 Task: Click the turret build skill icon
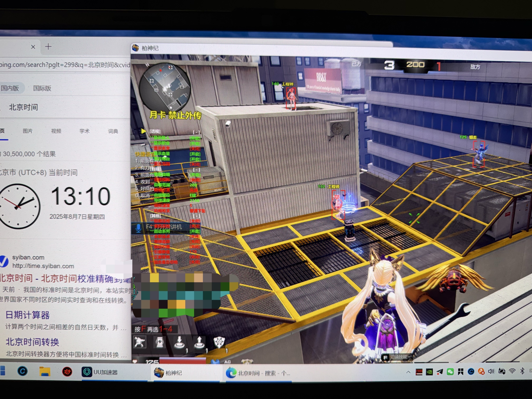click(x=140, y=342)
